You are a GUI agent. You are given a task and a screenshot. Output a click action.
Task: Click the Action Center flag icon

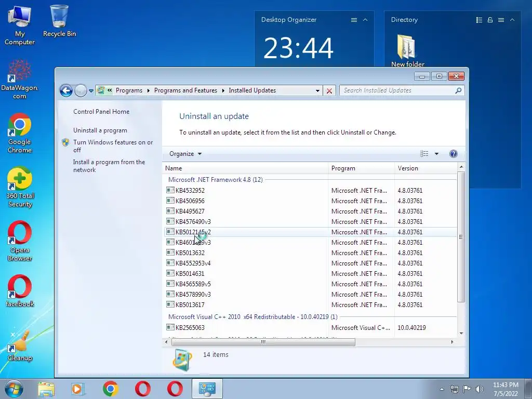(467, 389)
